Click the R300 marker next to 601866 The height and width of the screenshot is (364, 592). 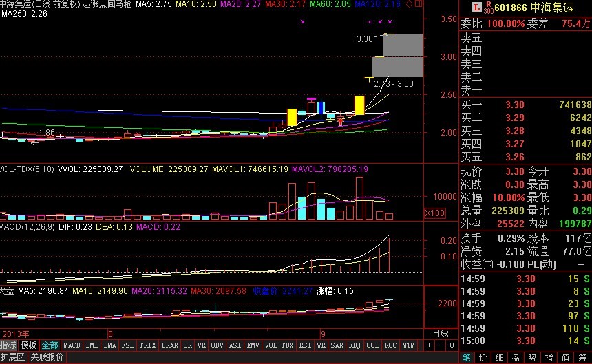[488, 7]
